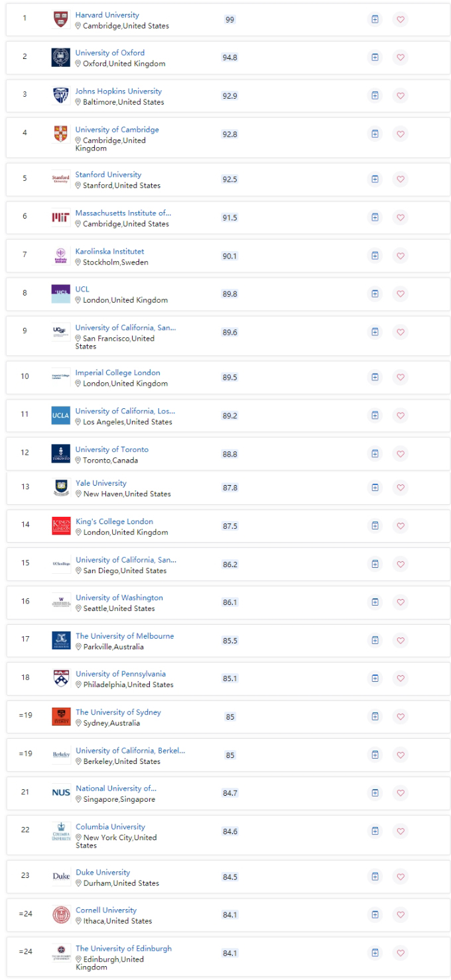Heart King's College London row

[400, 526]
